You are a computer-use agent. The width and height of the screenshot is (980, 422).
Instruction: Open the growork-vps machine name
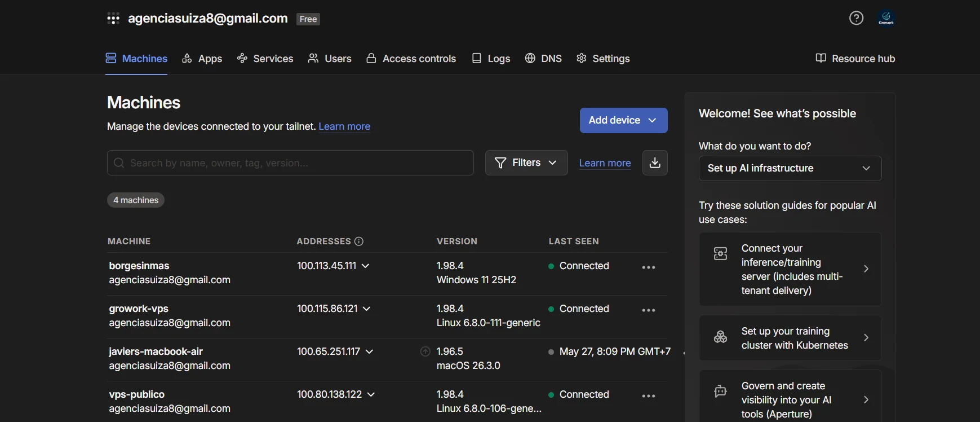pyautogui.click(x=139, y=309)
